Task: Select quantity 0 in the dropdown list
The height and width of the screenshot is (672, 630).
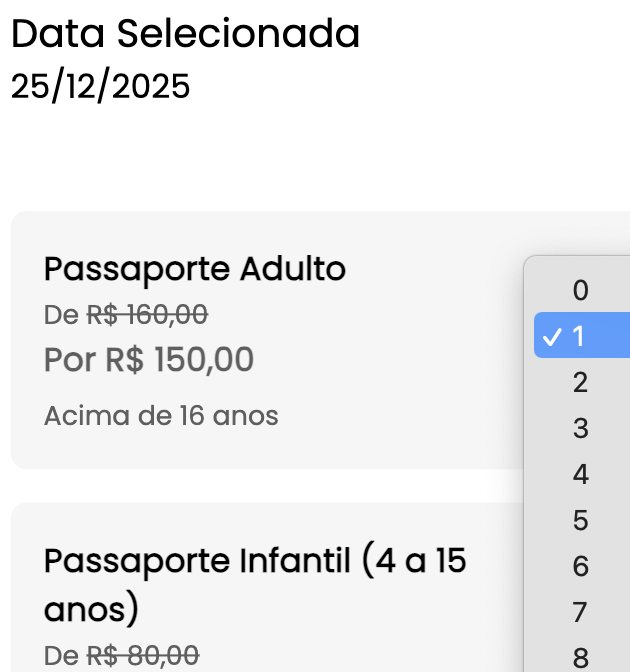Action: [580, 291]
